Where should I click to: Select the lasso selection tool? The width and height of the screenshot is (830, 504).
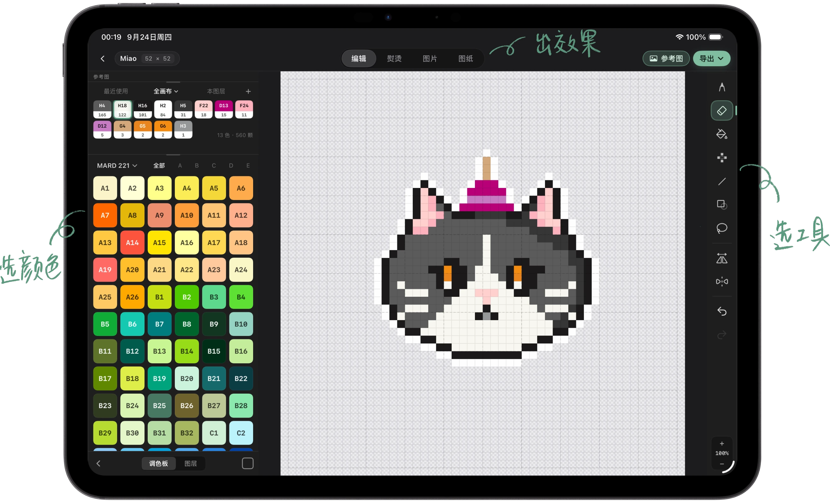click(x=721, y=228)
